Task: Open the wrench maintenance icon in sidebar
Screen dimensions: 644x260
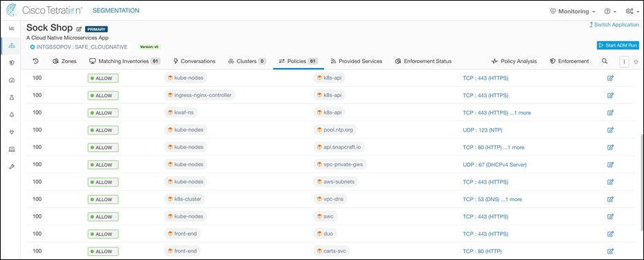Action: [12, 166]
